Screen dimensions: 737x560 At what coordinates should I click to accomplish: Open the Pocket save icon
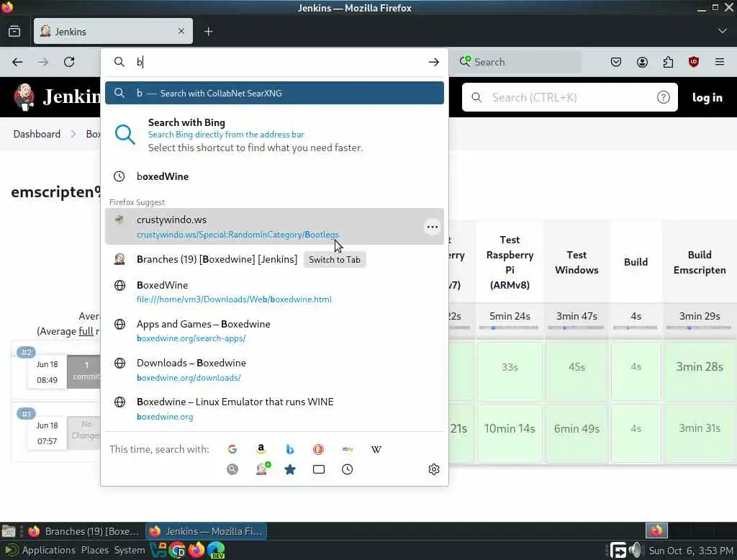coord(616,62)
